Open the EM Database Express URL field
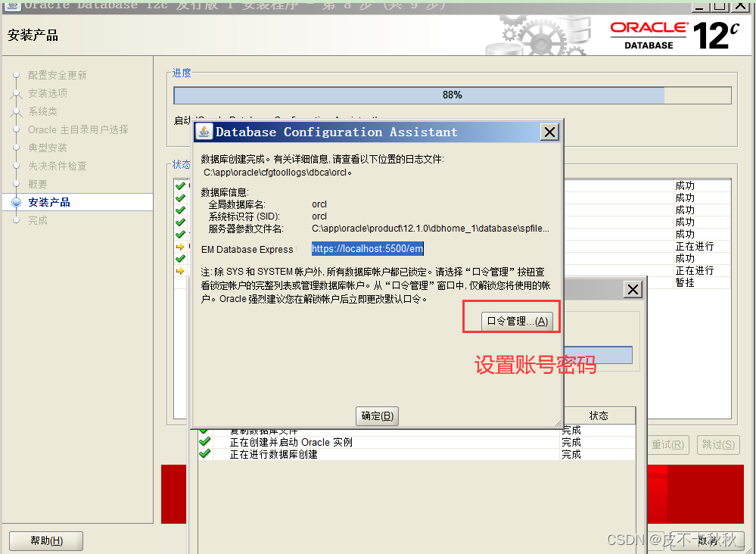Image resolution: width=756 pixels, height=554 pixels. pos(367,249)
